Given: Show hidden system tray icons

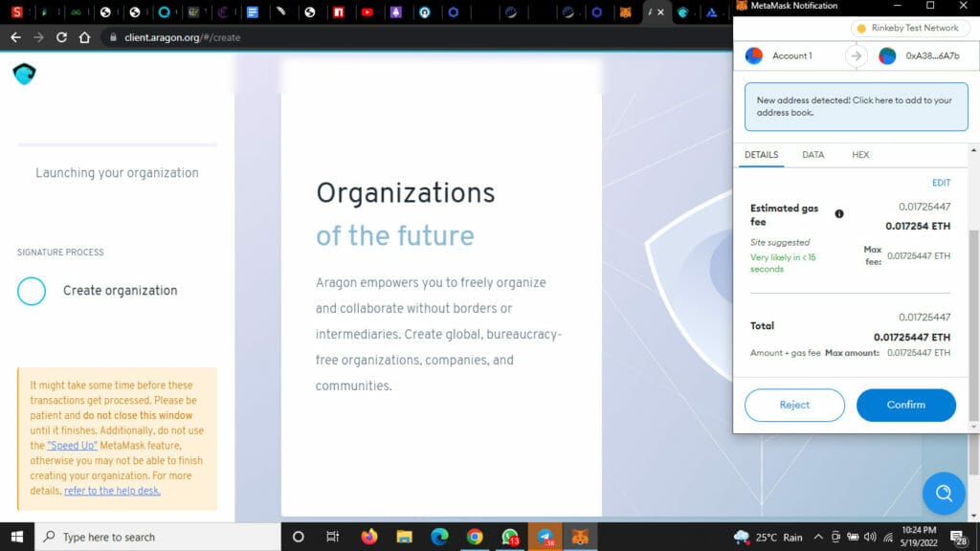Looking at the screenshot, I should [818, 537].
